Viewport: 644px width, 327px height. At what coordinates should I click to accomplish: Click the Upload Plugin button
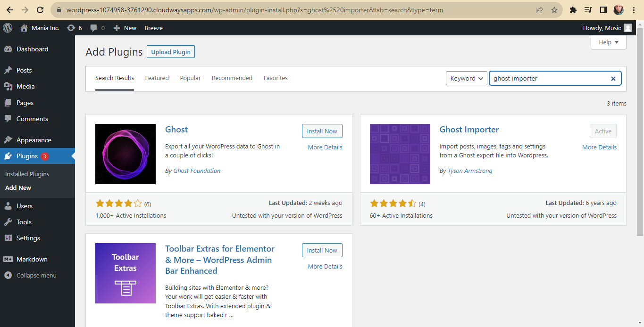(x=171, y=52)
